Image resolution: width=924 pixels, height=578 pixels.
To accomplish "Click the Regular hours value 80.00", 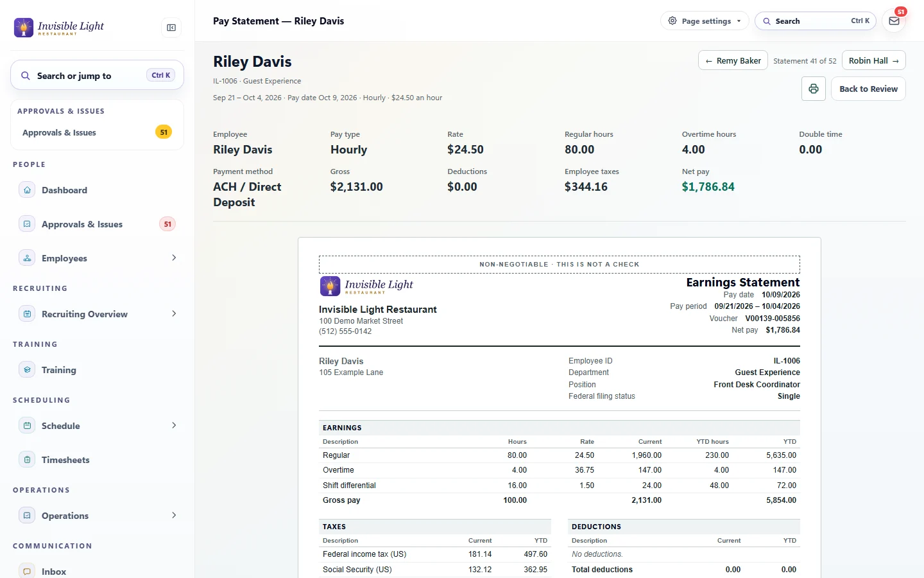I will click(579, 150).
